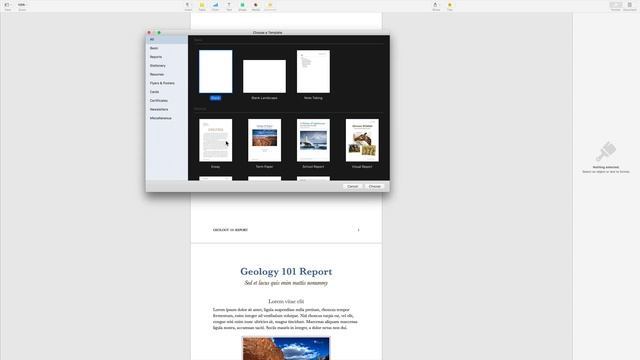Choose the Term Paper template thumbnail
This screenshot has width=640, height=360.
(264, 140)
